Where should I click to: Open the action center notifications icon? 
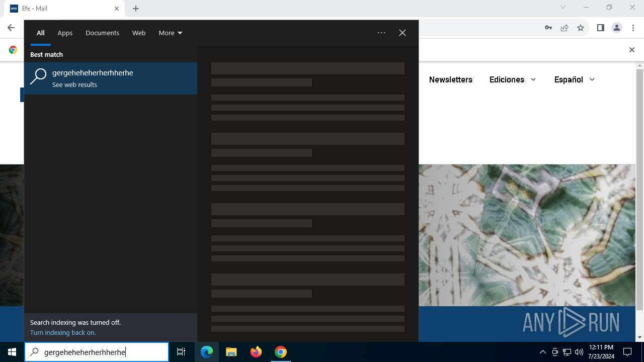(x=627, y=352)
